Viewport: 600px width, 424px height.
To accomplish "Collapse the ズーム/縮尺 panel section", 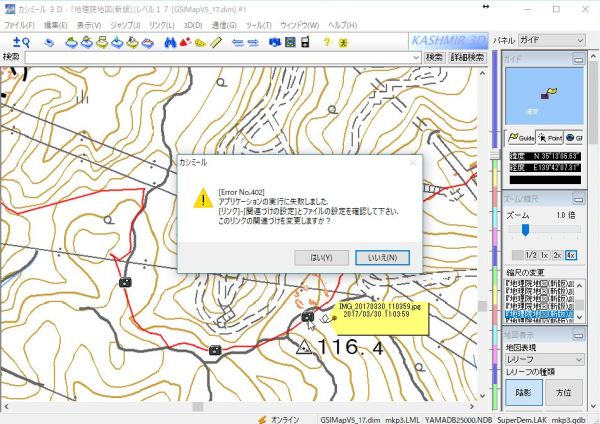I will (x=578, y=199).
